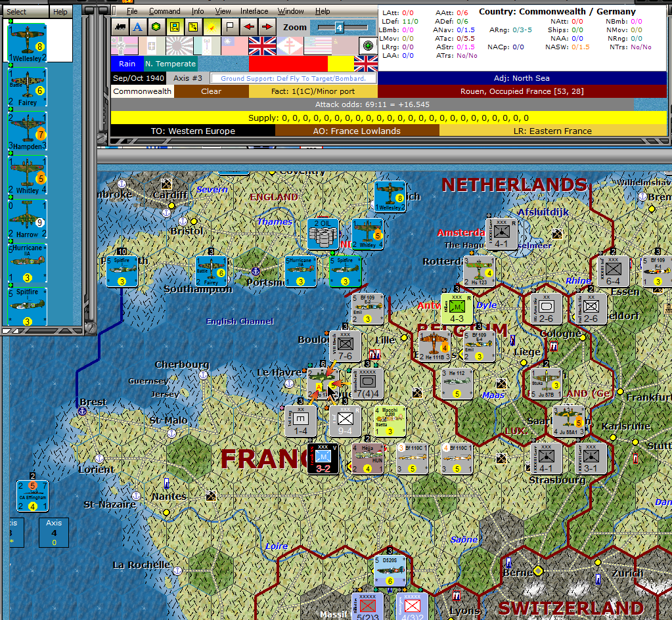Click the Rain weather indicator
Image resolution: width=672 pixels, height=620 pixels.
click(127, 64)
